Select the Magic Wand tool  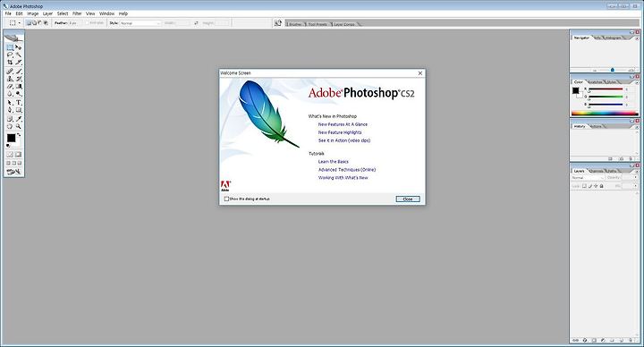(18, 55)
